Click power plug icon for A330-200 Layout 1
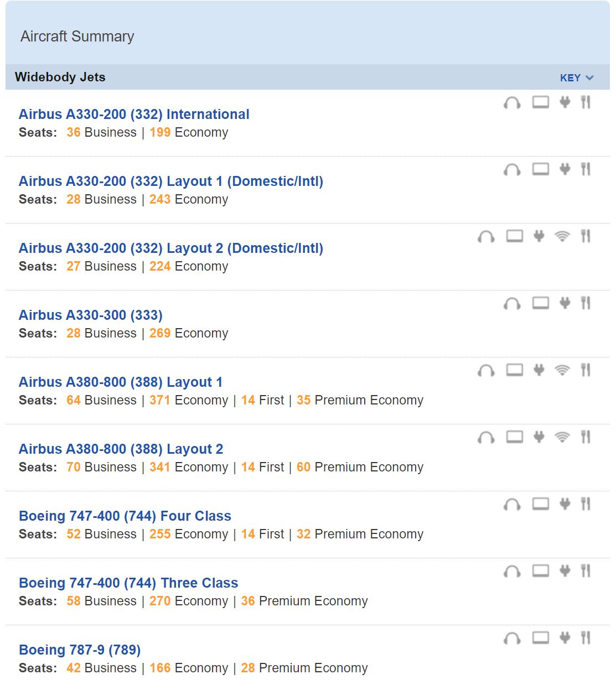 [x=565, y=169]
